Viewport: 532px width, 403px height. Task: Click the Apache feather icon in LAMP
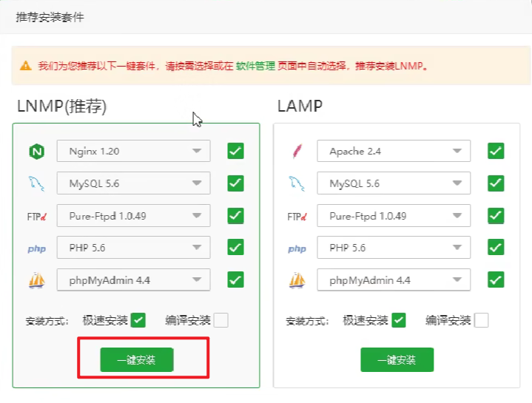(297, 151)
